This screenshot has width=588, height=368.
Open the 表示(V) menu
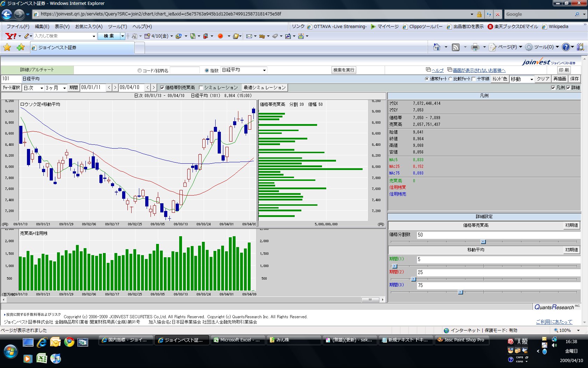(62, 27)
